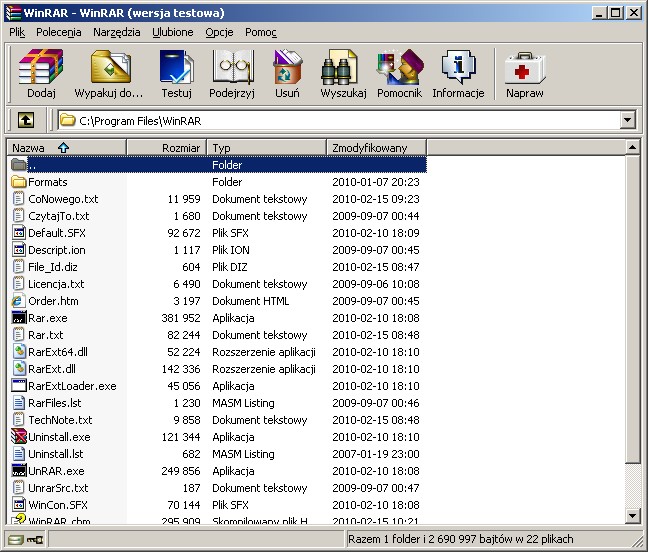Click the Wypakuj do... extract icon
Screen dimensions: 648x552
tap(110, 67)
